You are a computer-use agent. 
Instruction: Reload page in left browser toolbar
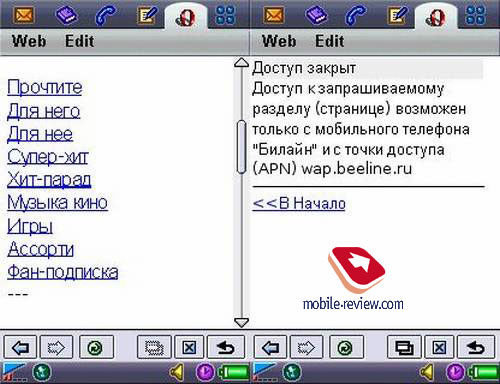tap(96, 347)
